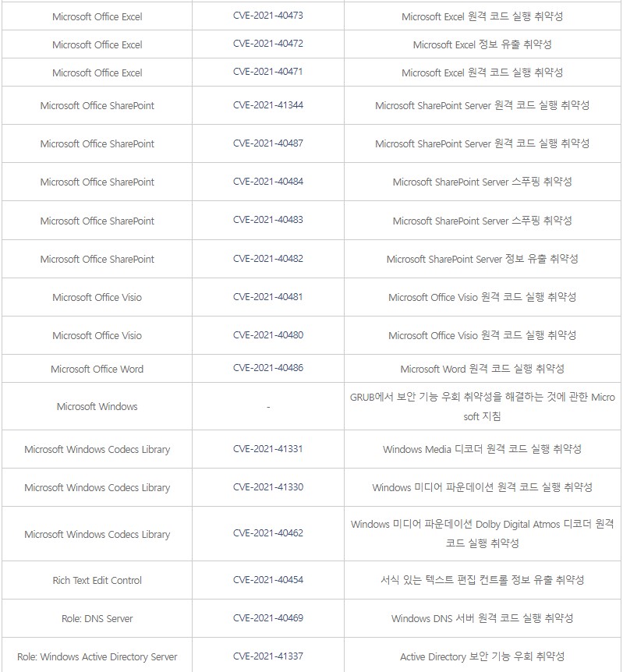Select the CVE-2021-40487 cell

click(x=268, y=143)
